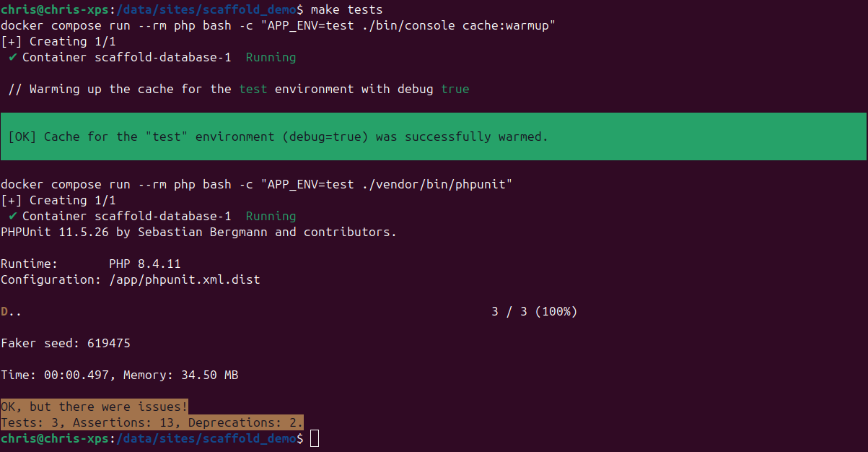Click the orange "D" test progress marker
The width and height of the screenshot is (868, 452).
pos(4,312)
